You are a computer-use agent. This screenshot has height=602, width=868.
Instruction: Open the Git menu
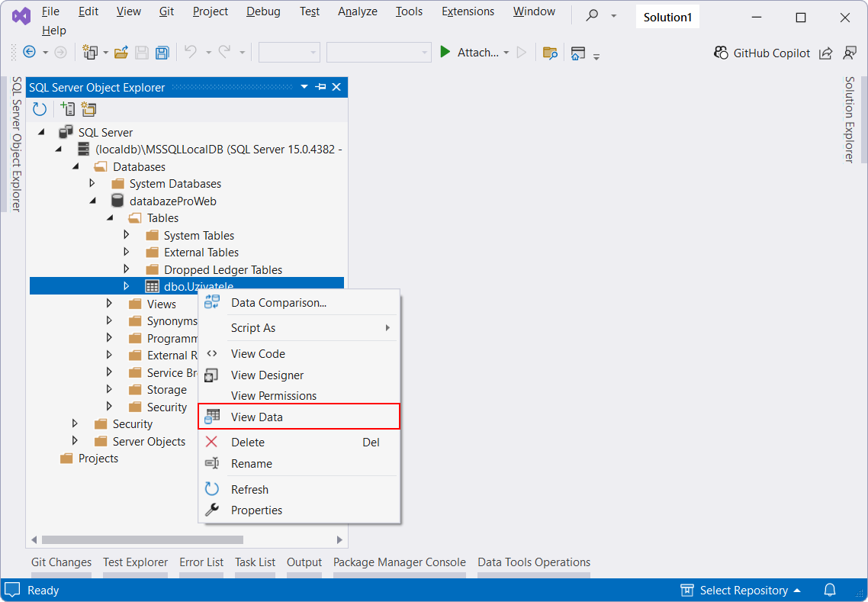point(166,11)
